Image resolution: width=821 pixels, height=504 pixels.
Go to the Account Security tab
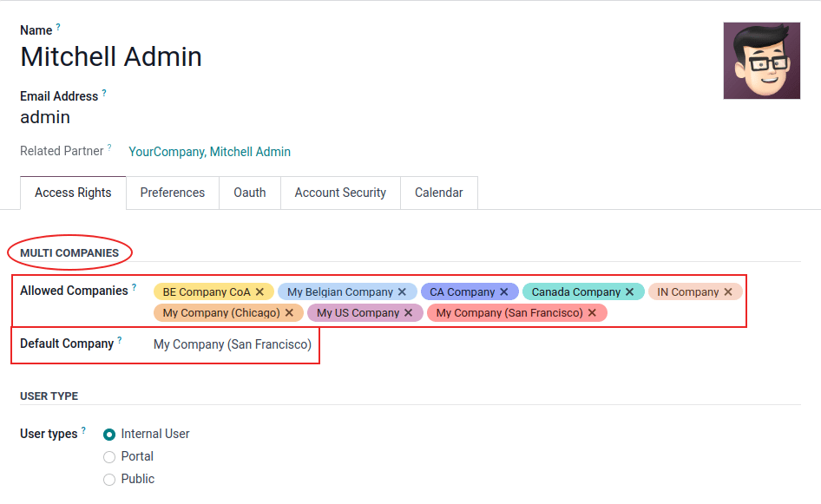pos(340,193)
